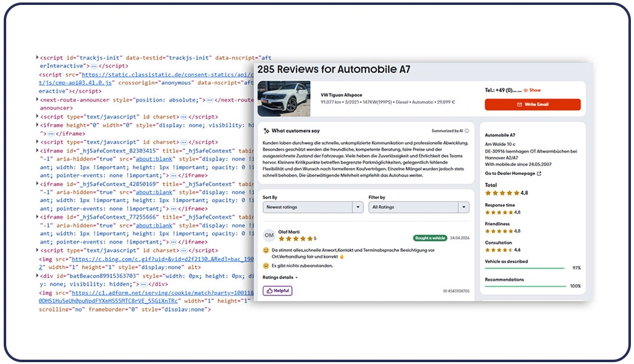634x364 pixels.
Task: Click the reviewer name Olaf Marti
Action: pyautogui.click(x=289, y=232)
